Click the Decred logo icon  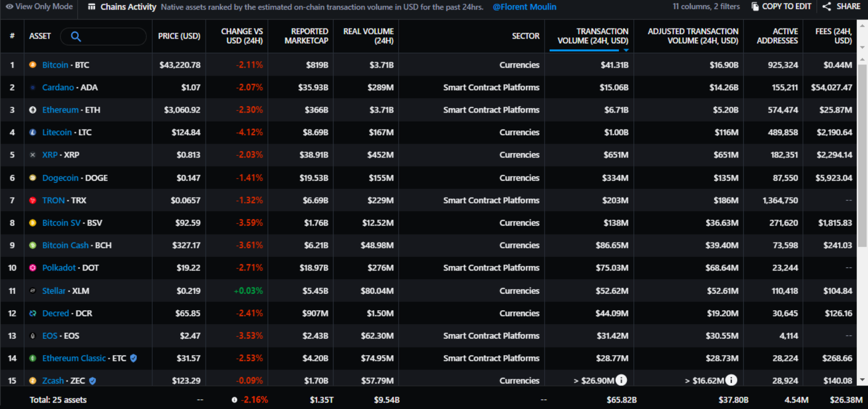click(x=33, y=313)
